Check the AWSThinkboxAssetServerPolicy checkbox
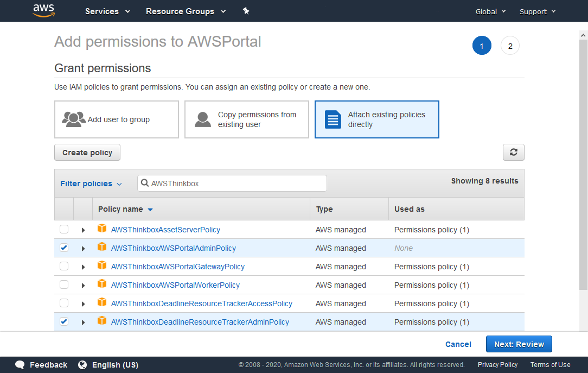Screen dimensions: 588x373 (x=64, y=230)
